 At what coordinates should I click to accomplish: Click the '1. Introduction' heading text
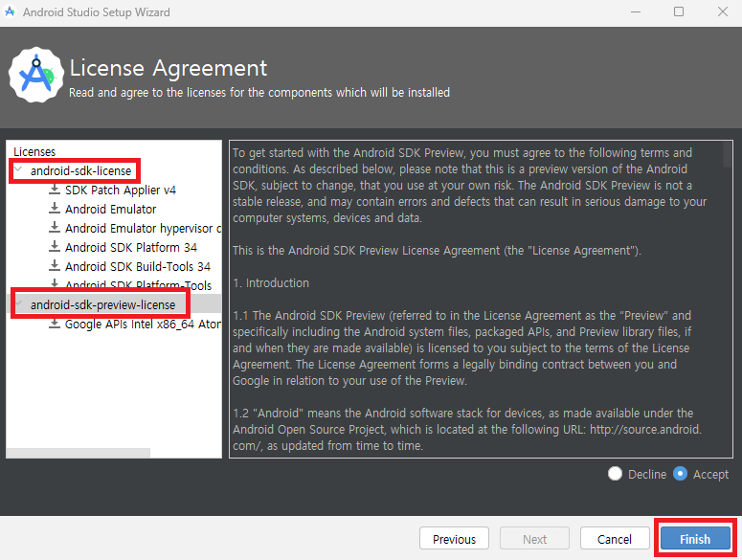271,282
